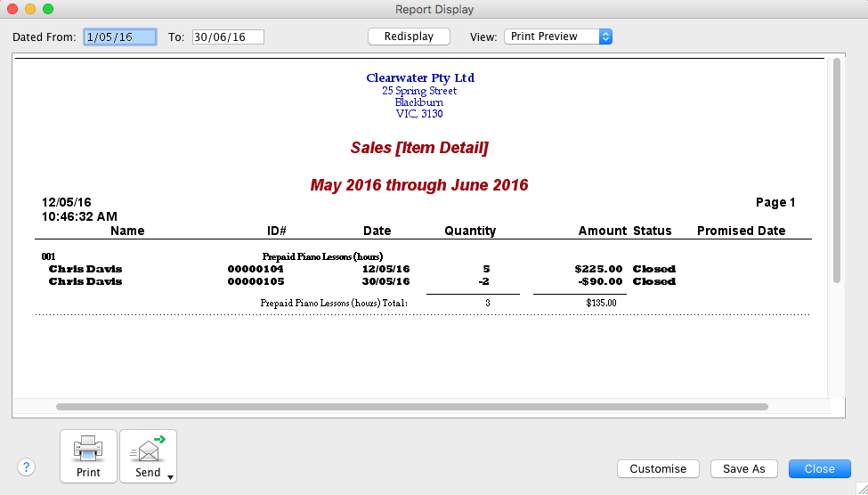Open the View Print Preview dropdown
The image size is (868, 495).
(558, 37)
